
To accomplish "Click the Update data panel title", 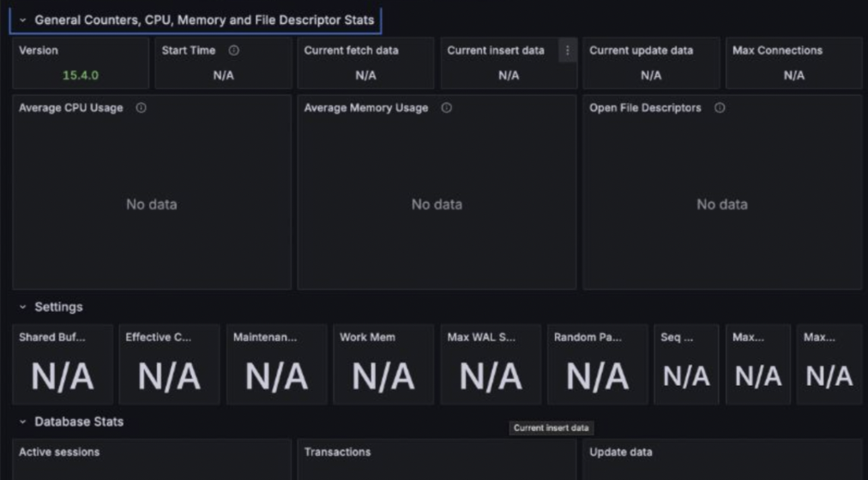I will 620,452.
